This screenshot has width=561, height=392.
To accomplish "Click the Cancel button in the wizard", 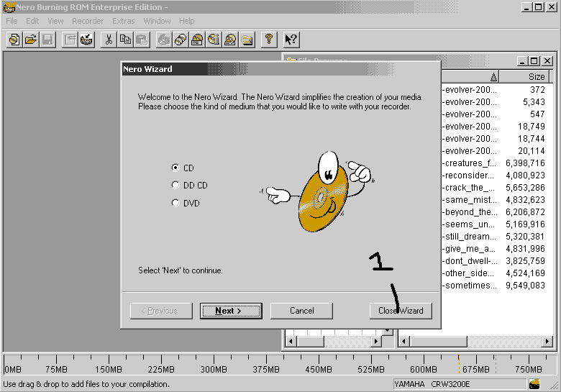I will point(301,311).
